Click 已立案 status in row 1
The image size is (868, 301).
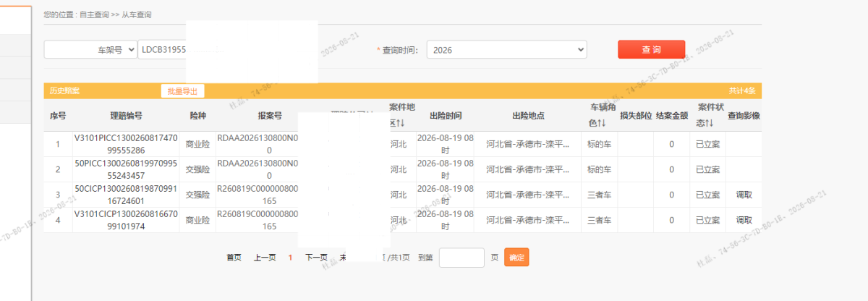coord(707,144)
